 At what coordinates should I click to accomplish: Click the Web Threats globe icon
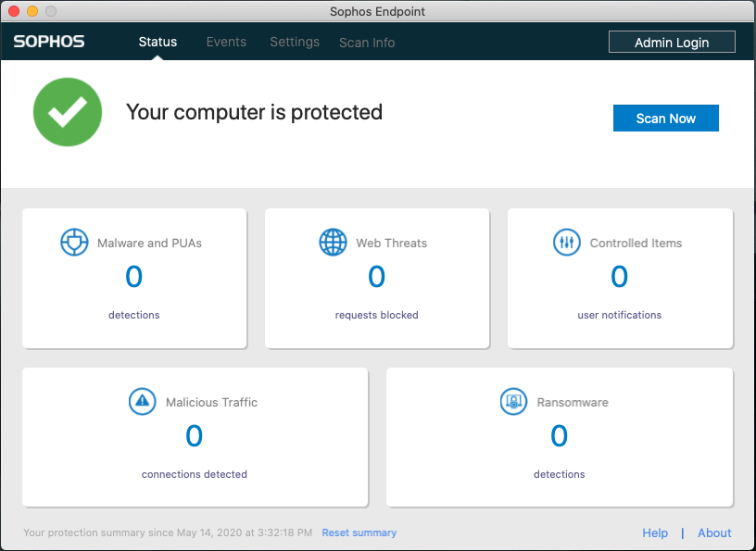[x=333, y=243]
